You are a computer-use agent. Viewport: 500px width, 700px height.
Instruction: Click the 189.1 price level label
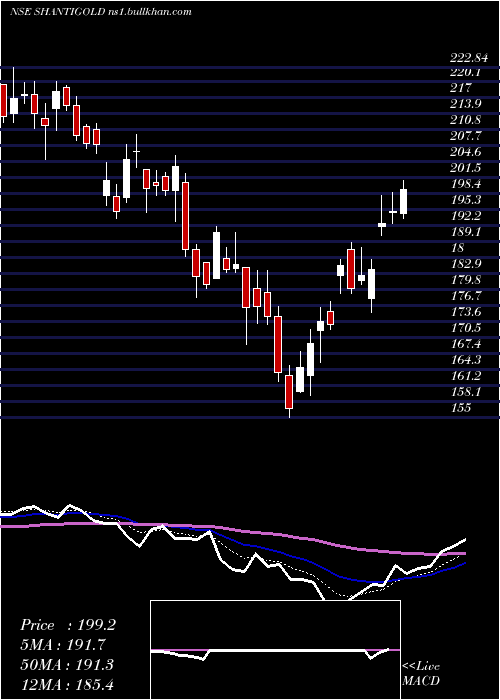click(466, 233)
